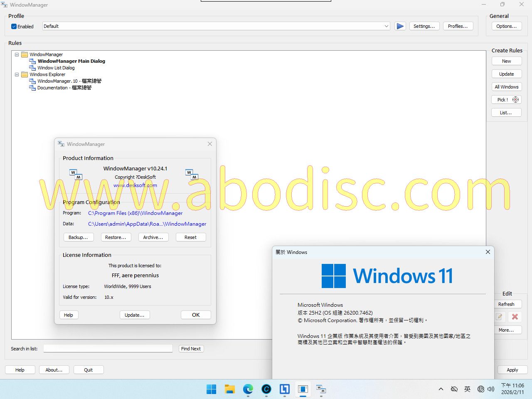This screenshot has height=399, width=532.
Task: Open File Explorer from the taskbar
Action: pyautogui.click(x=230, y=389)
